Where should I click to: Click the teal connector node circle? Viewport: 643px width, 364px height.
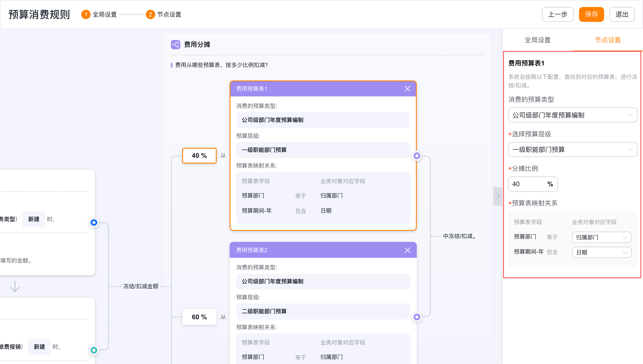coord(94,350)
